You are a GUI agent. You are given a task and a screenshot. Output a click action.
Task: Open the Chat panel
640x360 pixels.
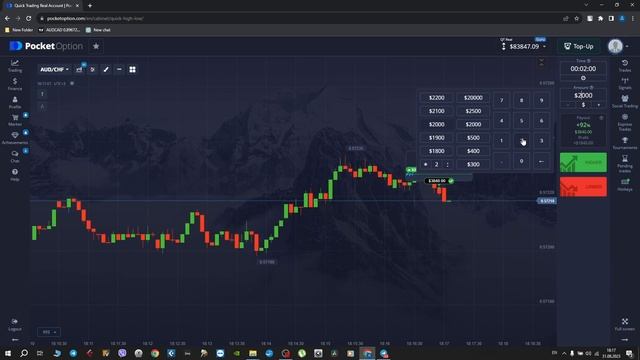coord(15,156)
